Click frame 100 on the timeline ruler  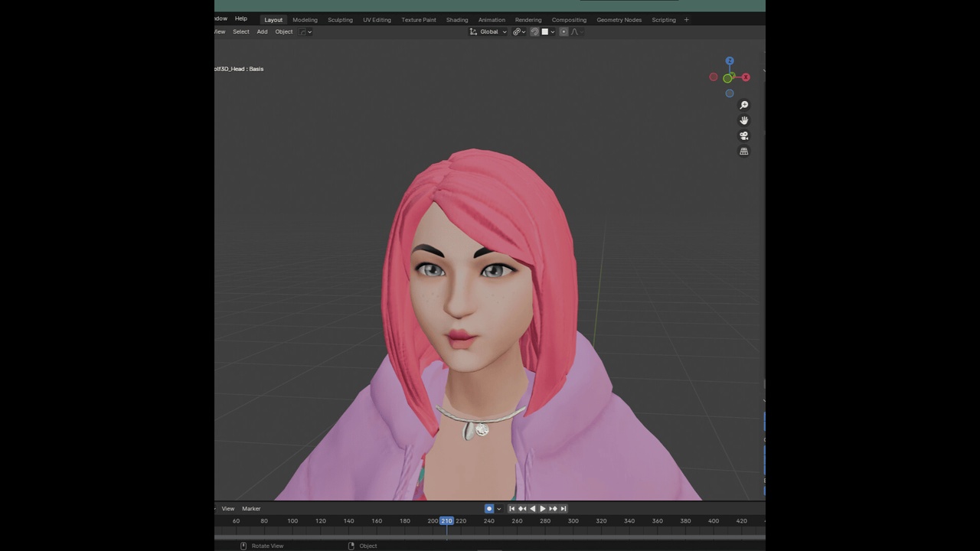[x=292, y=521]
